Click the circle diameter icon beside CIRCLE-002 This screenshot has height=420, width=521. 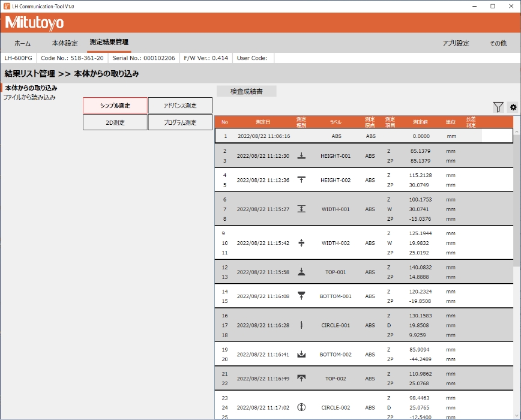[x=301, y=407]
